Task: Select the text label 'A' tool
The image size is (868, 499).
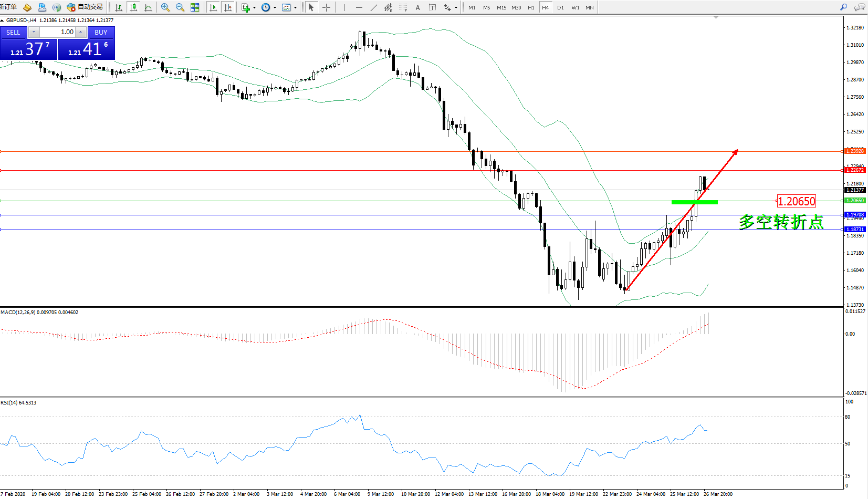Action: tap(417, 7)
